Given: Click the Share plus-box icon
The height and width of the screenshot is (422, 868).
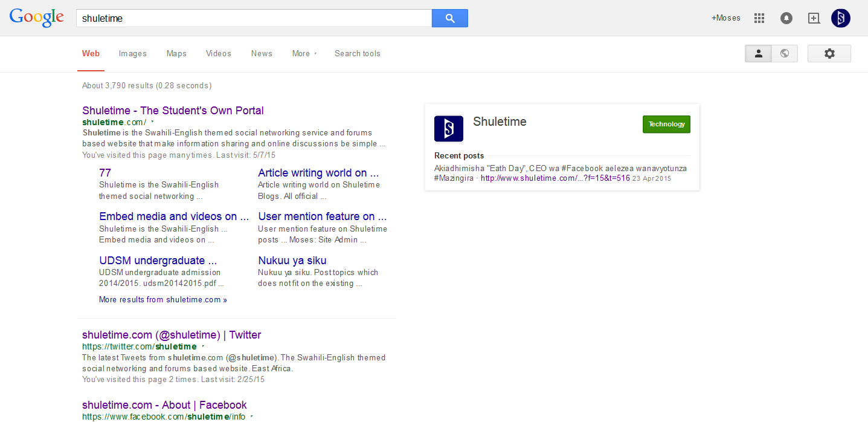Looking at the screenshot, I should click(814, 18).
